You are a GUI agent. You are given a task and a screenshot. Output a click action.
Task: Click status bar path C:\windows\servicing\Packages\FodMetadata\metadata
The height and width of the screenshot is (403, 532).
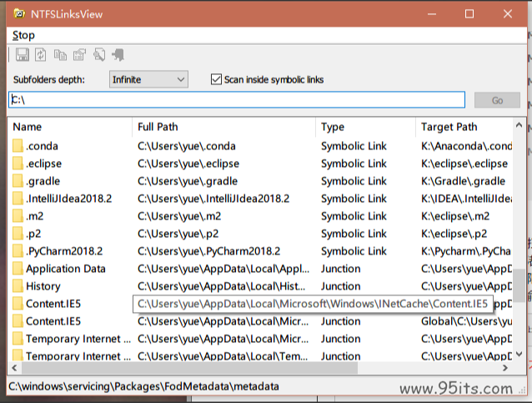(x=143, y=386)
